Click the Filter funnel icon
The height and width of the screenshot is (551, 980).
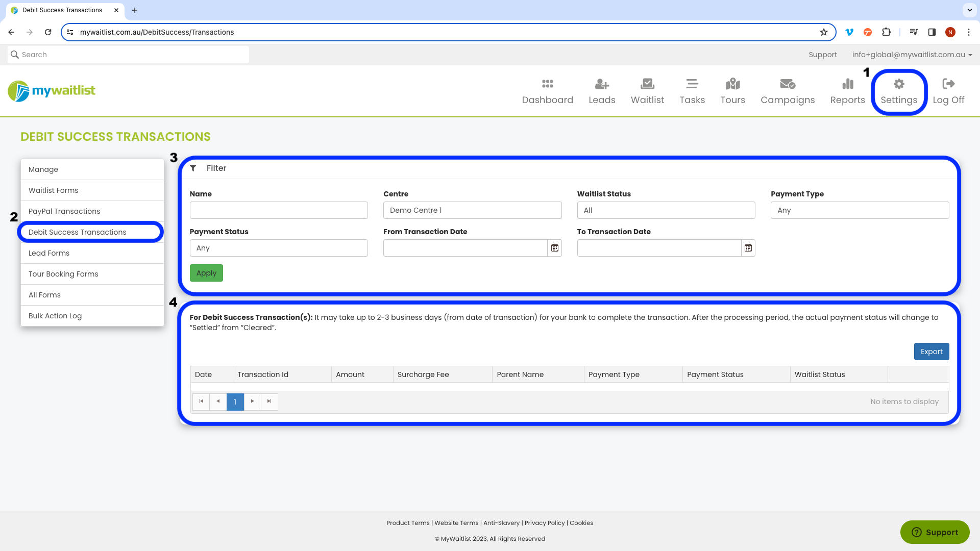pos(193,168)
